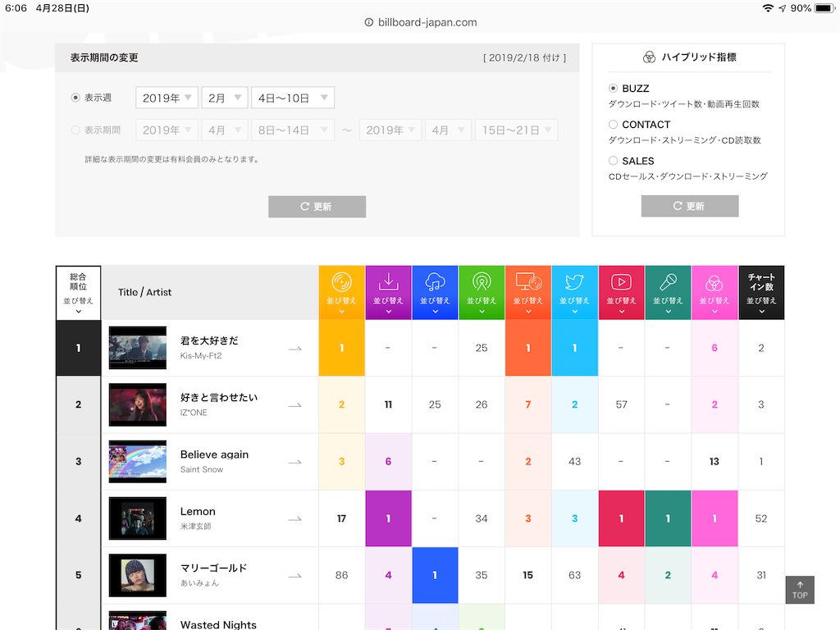Viewport: 840px width, 630px height.
Task: Click artist name Kis-My-Ft2
Action: 201,356
